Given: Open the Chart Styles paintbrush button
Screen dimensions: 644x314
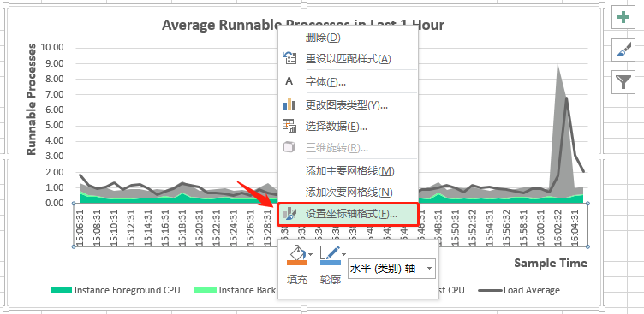Looking at the screenshot, I should click(x=623, y=50).
